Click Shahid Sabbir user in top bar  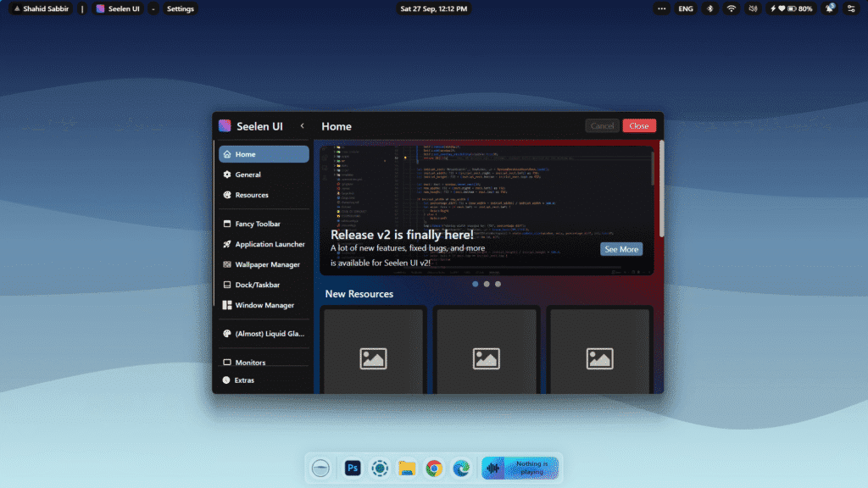(41, 8)
